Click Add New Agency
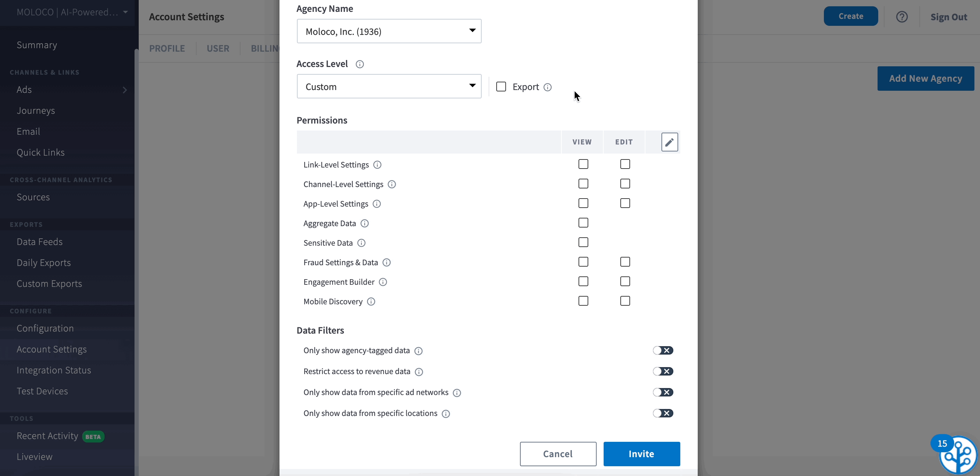 click(925, 79)
